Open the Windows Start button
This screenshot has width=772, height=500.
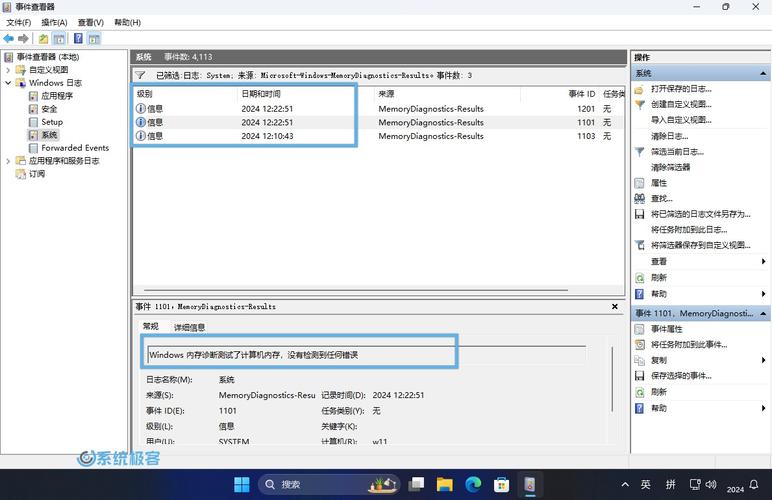pos(241,485)
